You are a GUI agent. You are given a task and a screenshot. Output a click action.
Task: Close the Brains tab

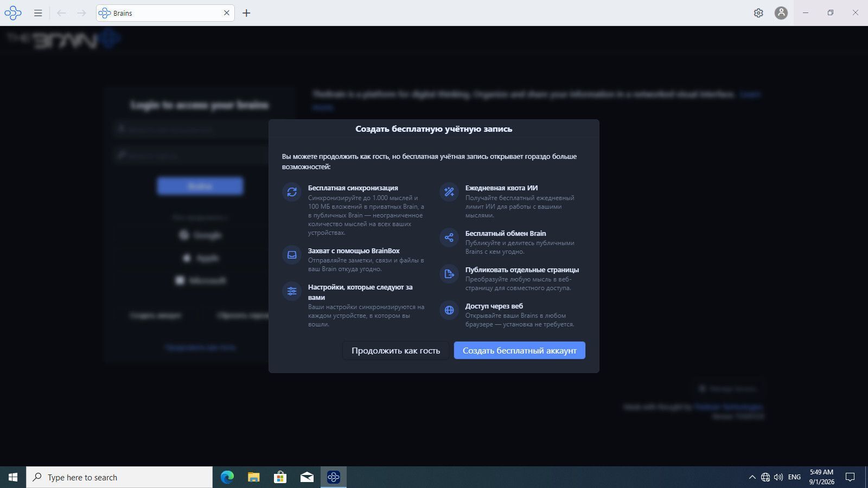[227, 13]
